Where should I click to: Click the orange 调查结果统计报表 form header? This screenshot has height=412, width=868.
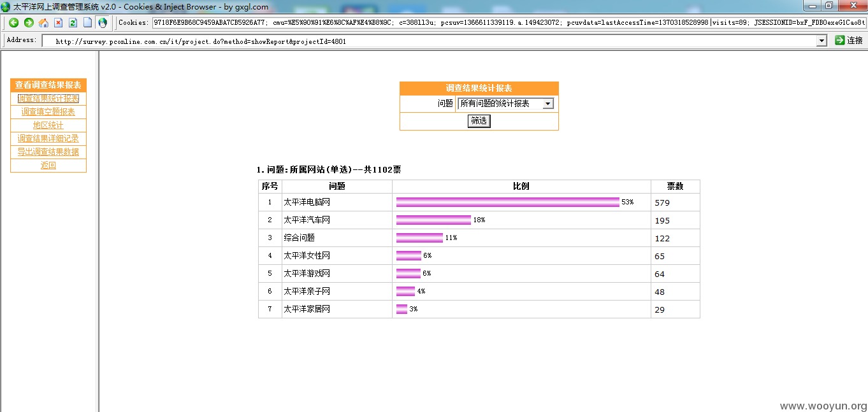coord(479,89)
